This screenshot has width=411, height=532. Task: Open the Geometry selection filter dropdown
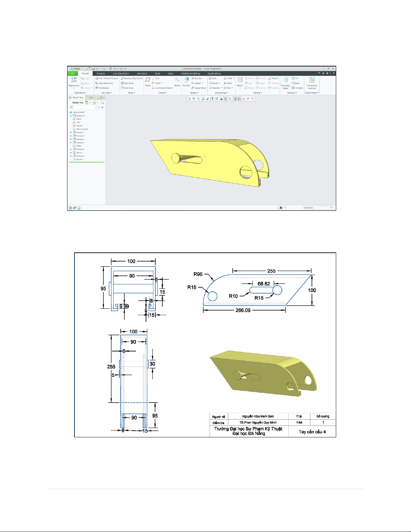[331, 208]
